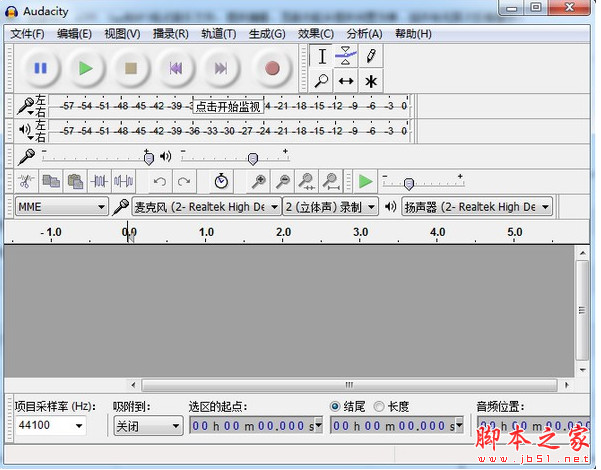
Task: Click the Cut scissors icon
Action: coord(26,181)
